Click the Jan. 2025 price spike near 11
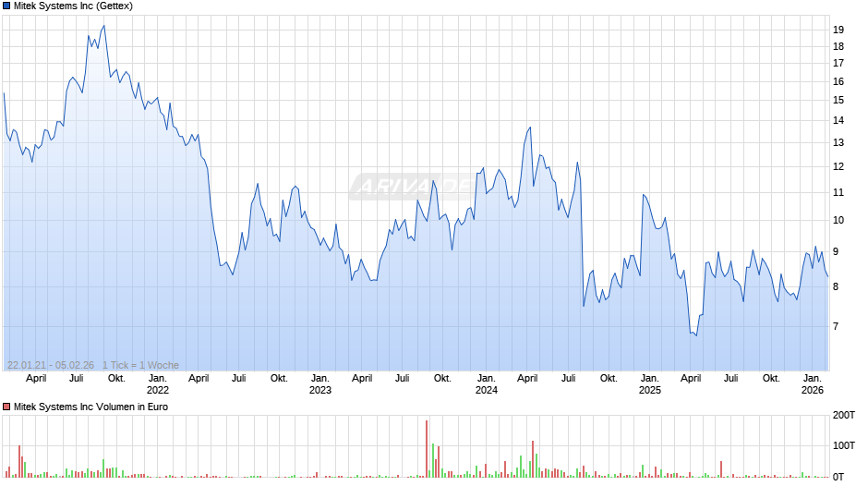868x486 pixels. [644, 195]
